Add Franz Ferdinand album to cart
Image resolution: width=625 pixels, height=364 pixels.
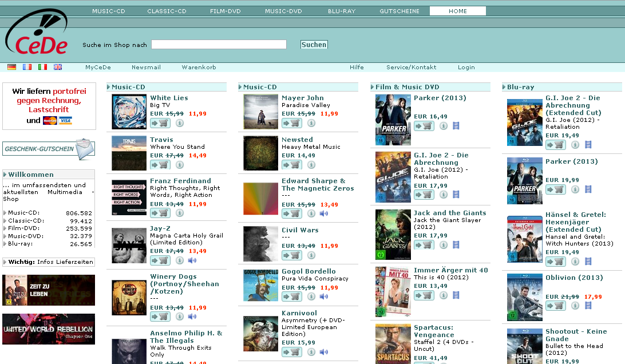160,213
